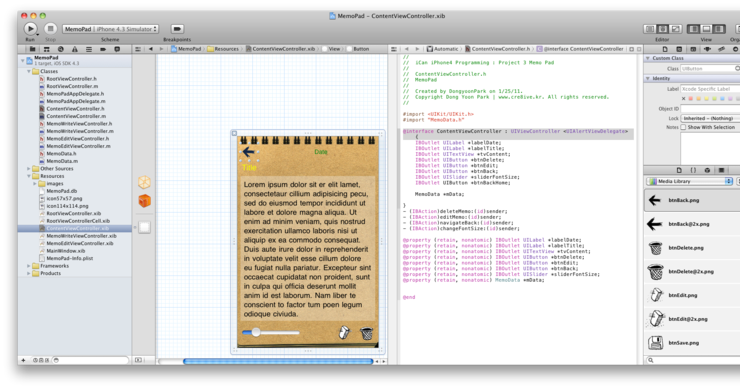Go forward in Interface Builder jump bar

[161, 49]
